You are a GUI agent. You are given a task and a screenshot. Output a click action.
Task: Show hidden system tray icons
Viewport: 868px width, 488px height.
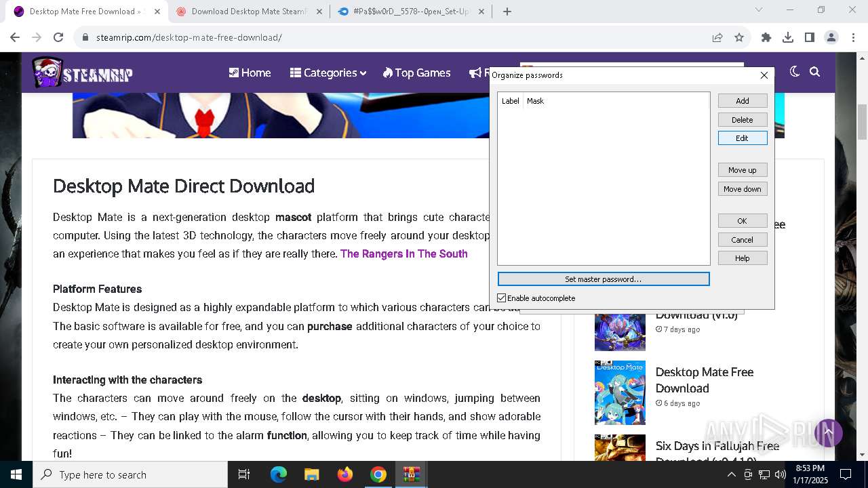pyautogui.click(x=731, y=474)
